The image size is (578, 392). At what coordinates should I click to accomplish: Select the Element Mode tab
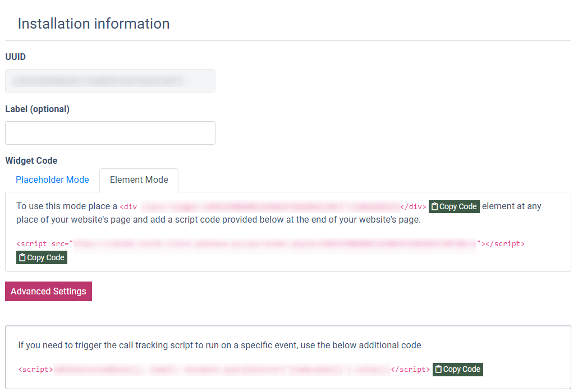point(139,180)
